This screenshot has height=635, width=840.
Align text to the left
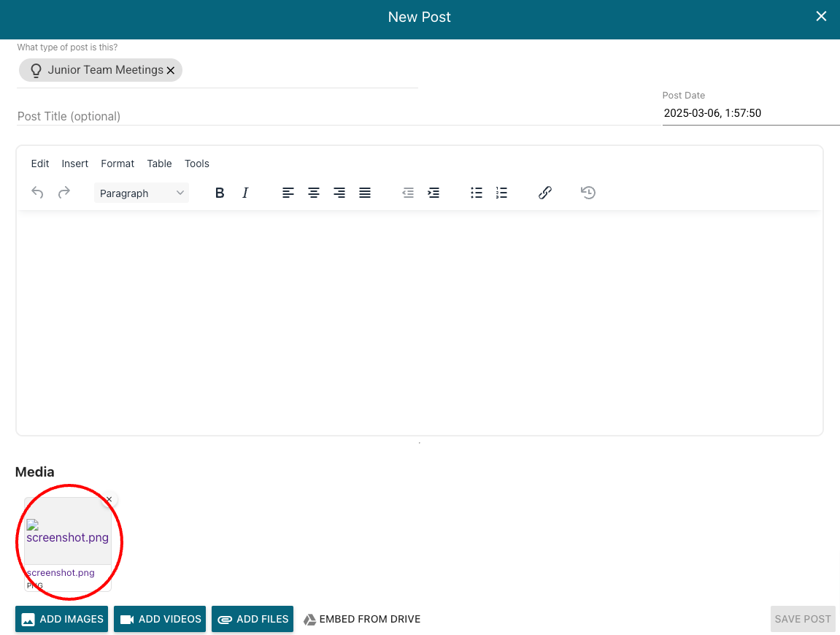tap(289, 193)
